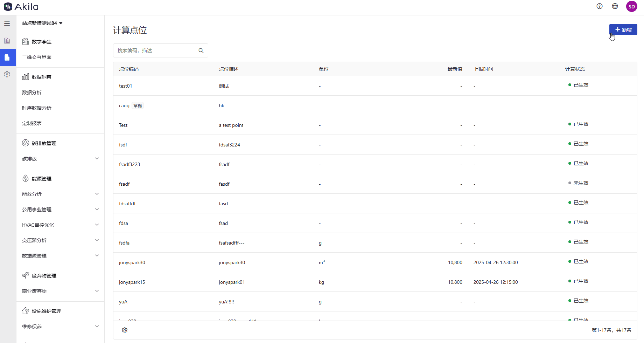The image size is (644, 343).
Task: Click the 计算状态 column header
Action: coord(575,69)
